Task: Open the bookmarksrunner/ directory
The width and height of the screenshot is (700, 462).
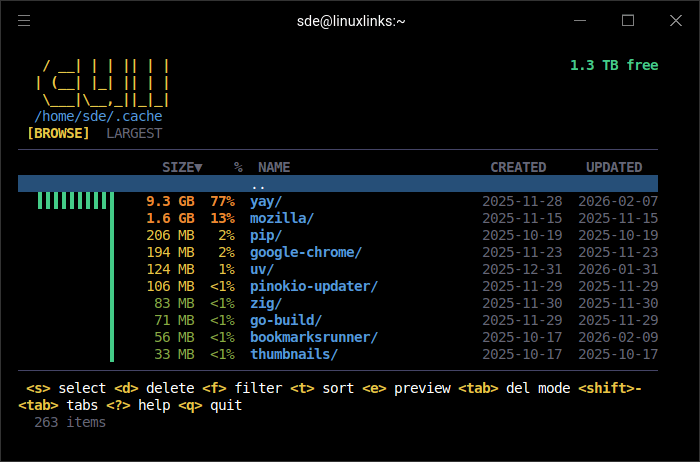Action: tap(314, 337)
